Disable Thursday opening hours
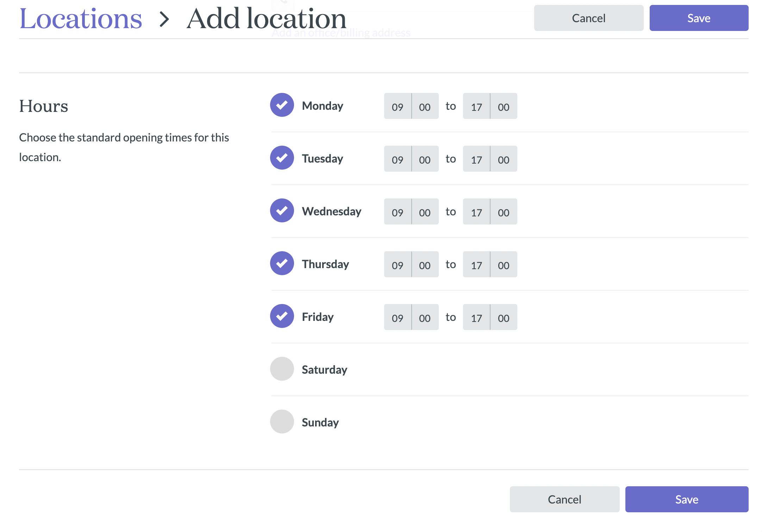 [282, 264]
